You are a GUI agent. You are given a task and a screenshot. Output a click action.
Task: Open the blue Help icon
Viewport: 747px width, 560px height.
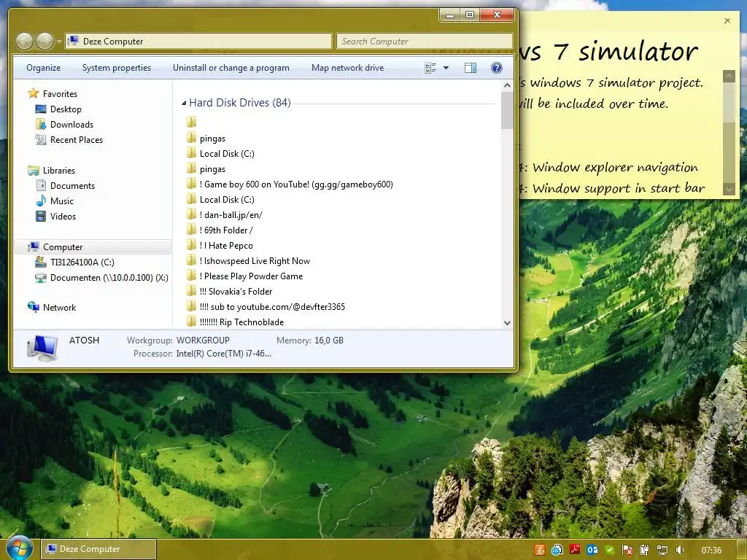[496, 68]
